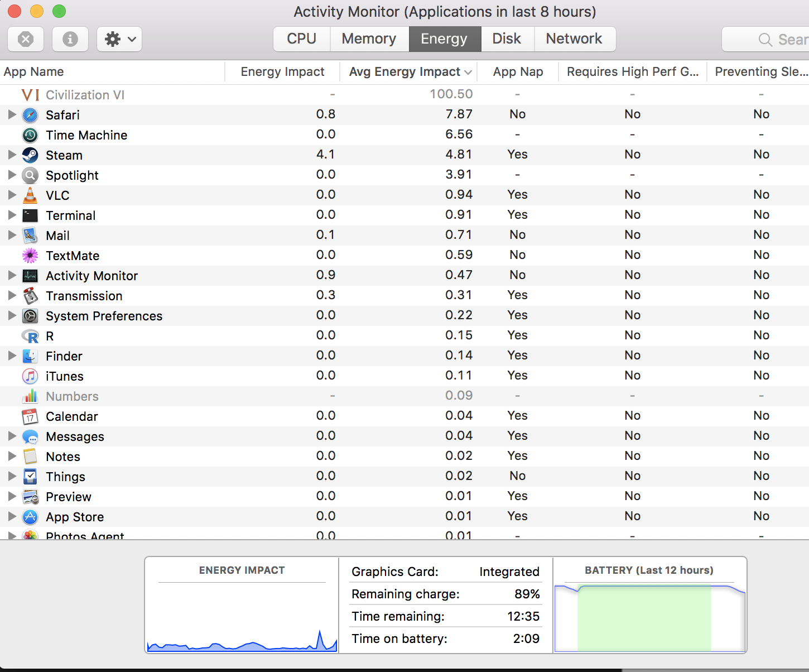The image size is (809, 672).
Task: Open the Network tab
Action: tap(575, 39)
